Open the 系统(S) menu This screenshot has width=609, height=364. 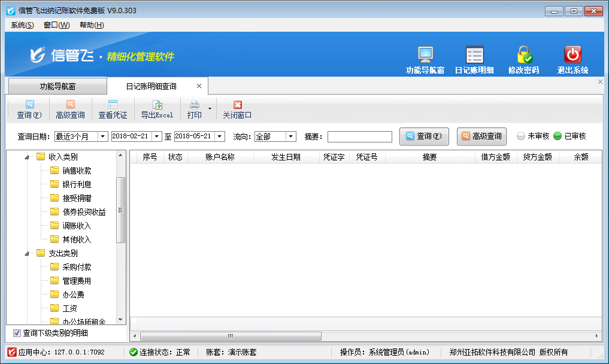[22, 25]
